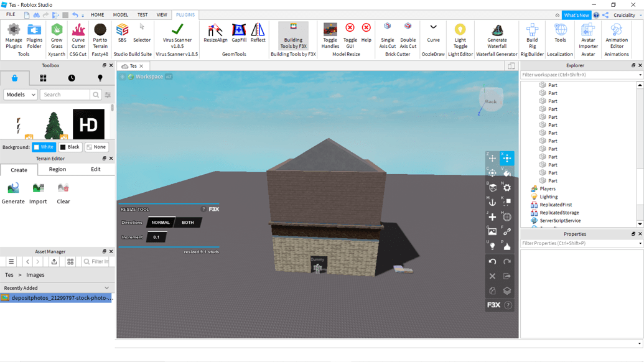Activate the Reflect GeomTool
Image resolution: width=644 pixels, height=362 pixels.
258,33
